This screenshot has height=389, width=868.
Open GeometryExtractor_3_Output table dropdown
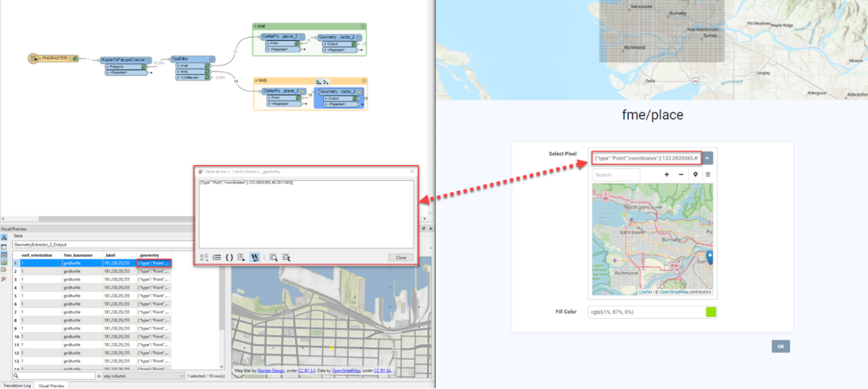coord(103,244)
